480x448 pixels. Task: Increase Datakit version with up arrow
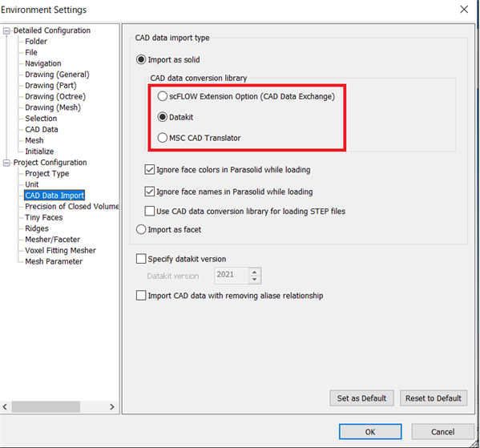point(254,272)
